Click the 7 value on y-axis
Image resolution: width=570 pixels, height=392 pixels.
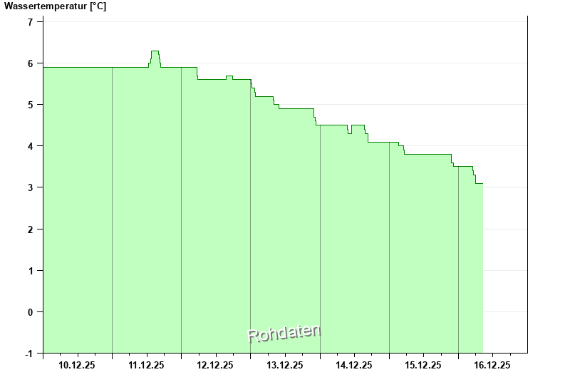30,22
